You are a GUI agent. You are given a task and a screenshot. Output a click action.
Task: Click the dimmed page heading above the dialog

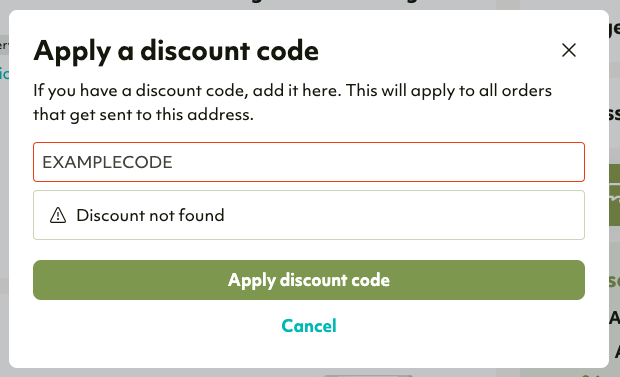click(334, 2)
